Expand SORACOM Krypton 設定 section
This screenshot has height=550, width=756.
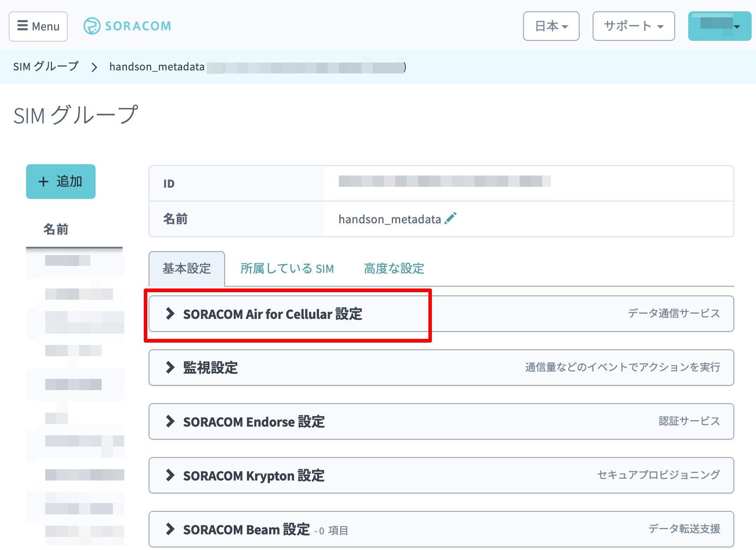pos(441,475)
